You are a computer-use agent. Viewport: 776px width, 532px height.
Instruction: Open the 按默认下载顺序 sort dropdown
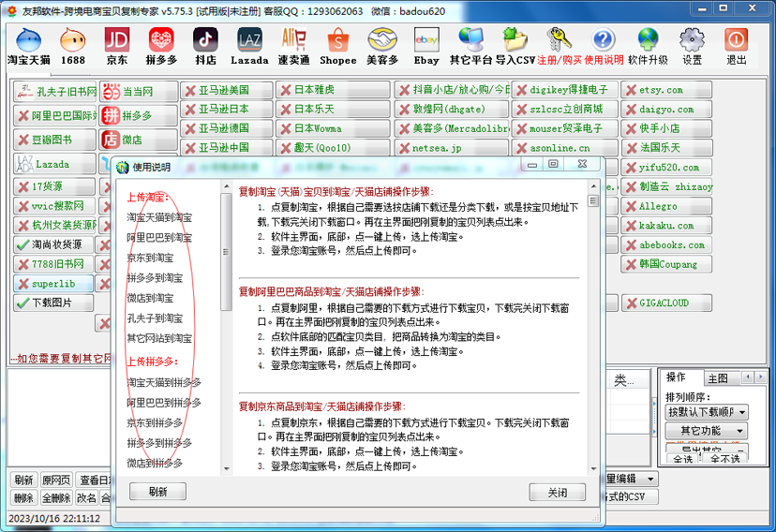coord(707,412)
